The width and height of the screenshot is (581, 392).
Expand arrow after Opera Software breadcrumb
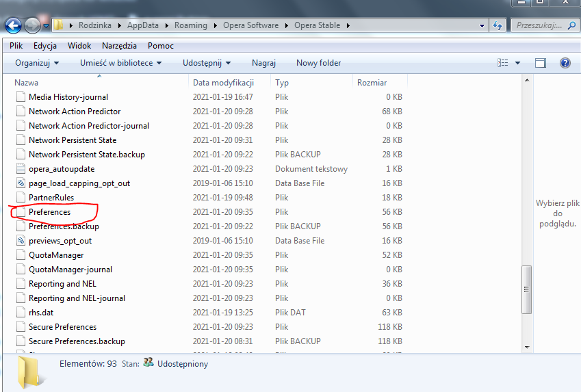point(287,25)
